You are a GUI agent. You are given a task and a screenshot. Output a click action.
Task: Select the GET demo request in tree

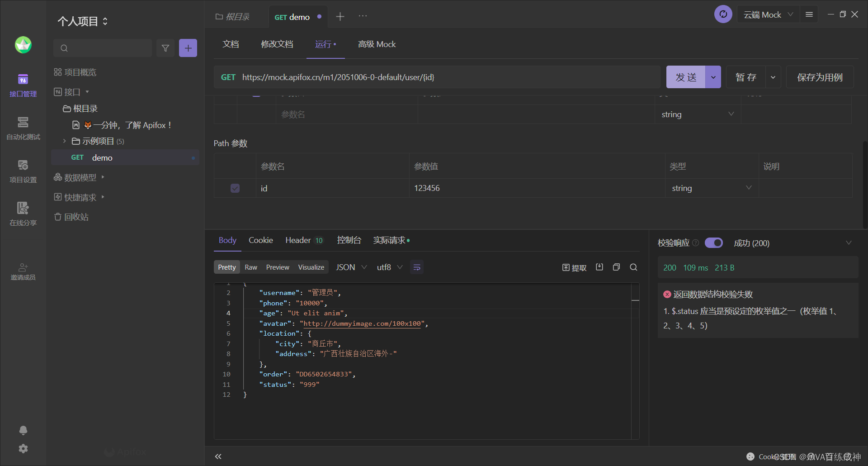[125, 157]
